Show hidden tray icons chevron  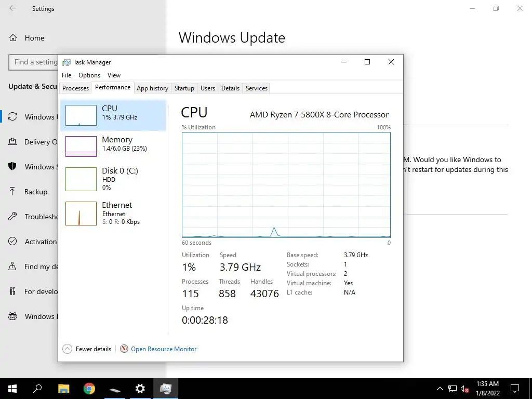[440, 389]
